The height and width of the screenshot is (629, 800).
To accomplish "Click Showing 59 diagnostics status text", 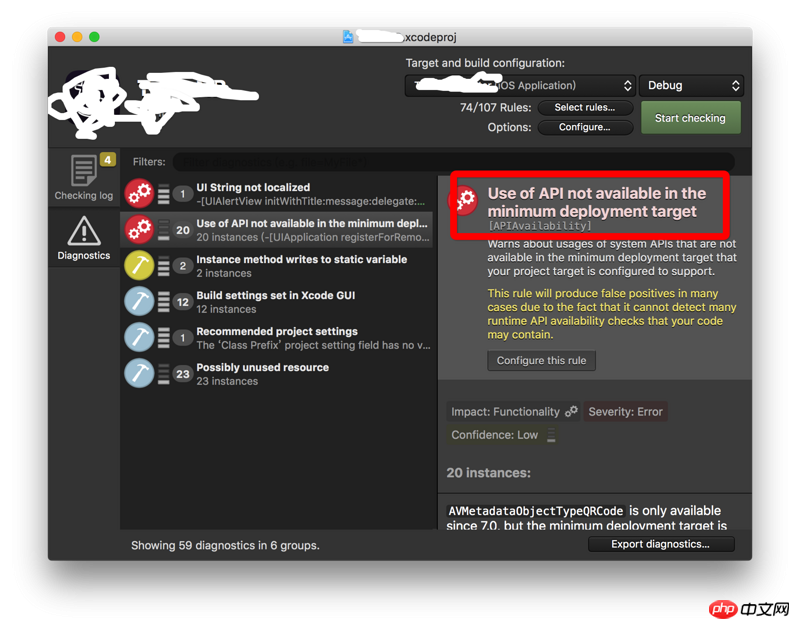I will [225, 545].
